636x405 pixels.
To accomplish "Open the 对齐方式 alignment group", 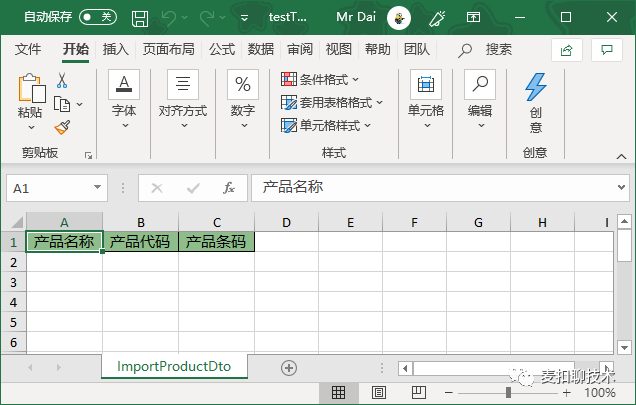I will coord(183,99).
